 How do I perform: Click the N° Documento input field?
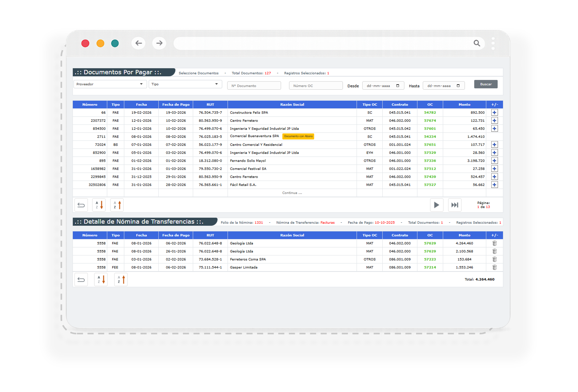pos(254,86)
